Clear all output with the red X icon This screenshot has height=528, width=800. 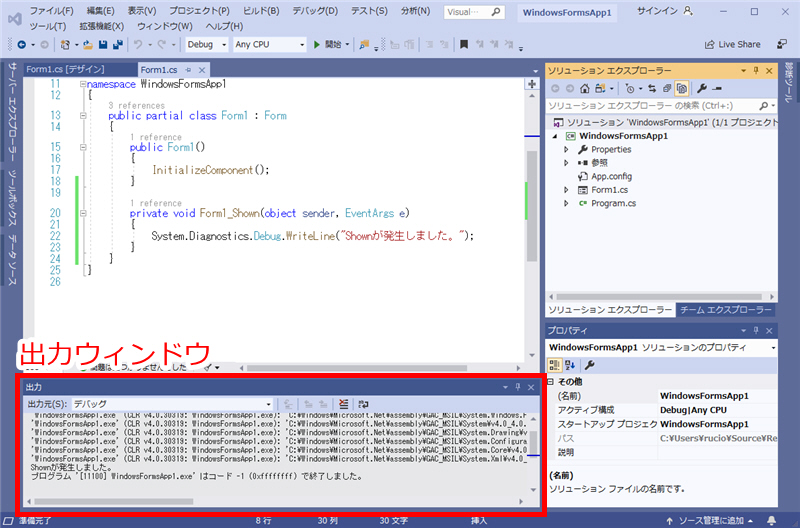(x=343, y=404)
